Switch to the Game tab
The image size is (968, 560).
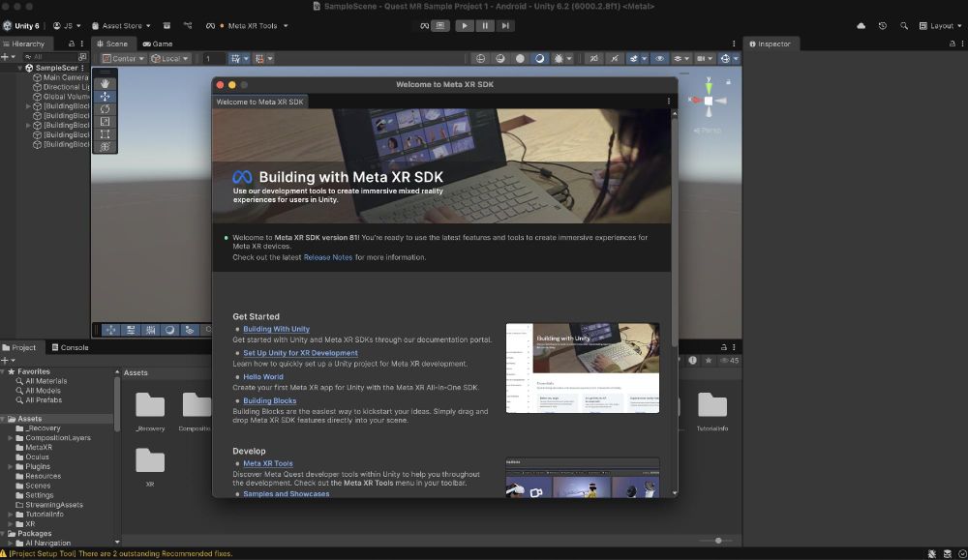point(158,44)
